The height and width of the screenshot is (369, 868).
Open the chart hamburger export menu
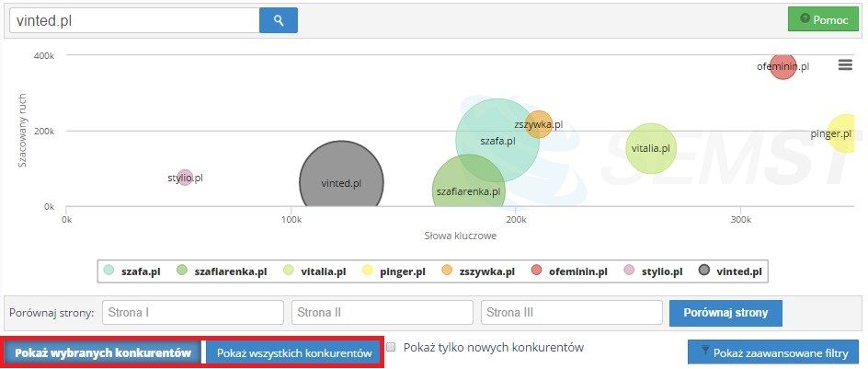[845, 65]
